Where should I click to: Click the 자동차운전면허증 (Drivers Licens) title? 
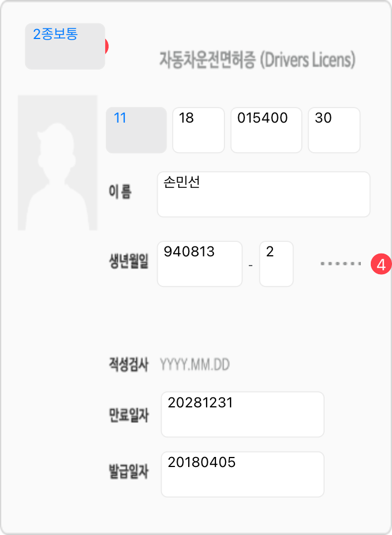[x=257, y=60]
